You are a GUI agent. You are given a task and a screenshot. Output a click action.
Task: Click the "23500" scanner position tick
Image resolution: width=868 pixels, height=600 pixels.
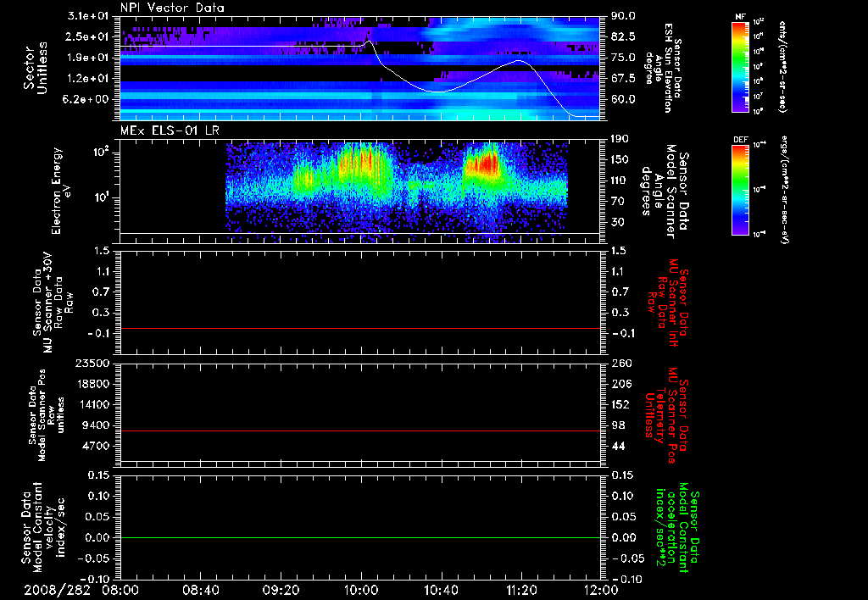(x=93, y=363)
